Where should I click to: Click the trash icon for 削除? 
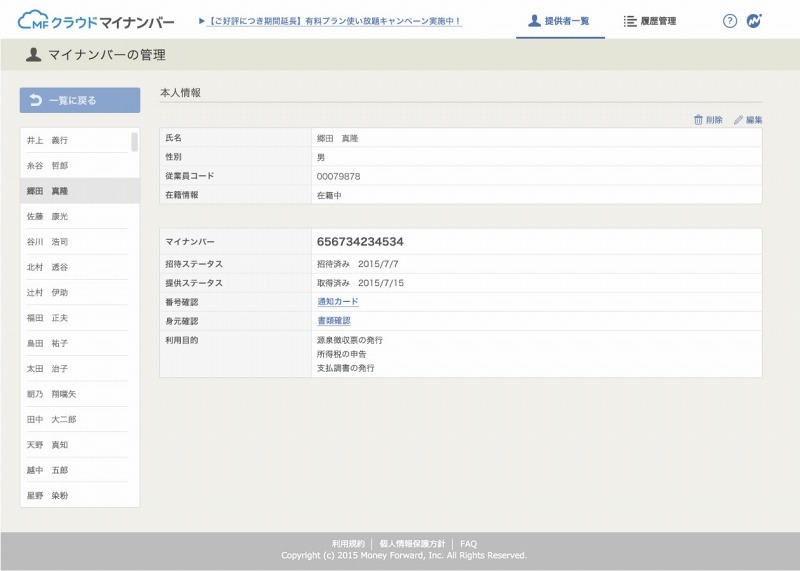pyautogui.click(x=698, y=120)
